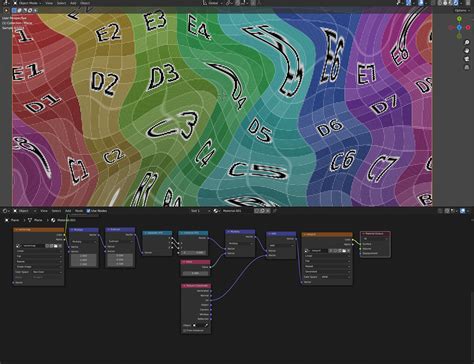The height and width of the screenshot is (364, 474).
Task: Open Add operation dropdown in Add node
Action: (x=281, y=245)
